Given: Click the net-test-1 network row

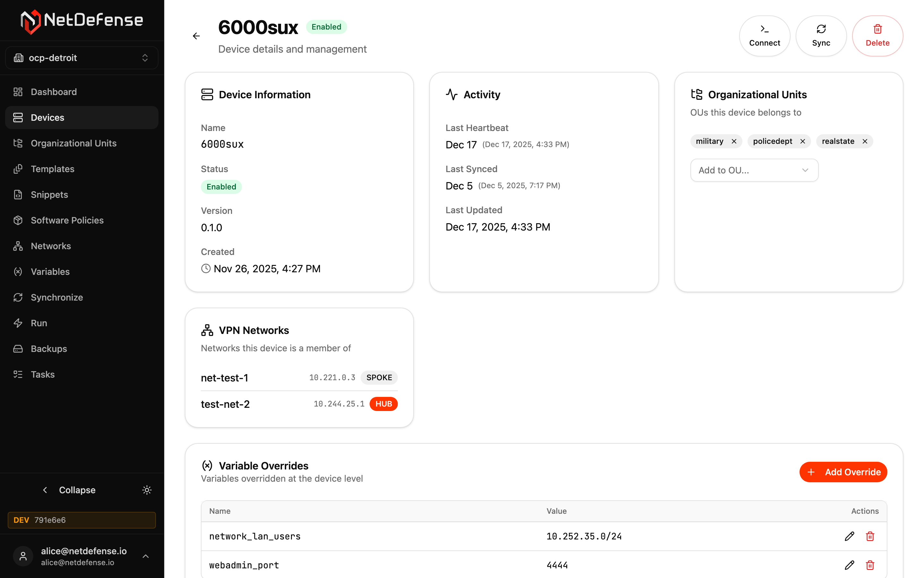Looking at the screenshot, I should pyautogui.click(x=299, y=378).
